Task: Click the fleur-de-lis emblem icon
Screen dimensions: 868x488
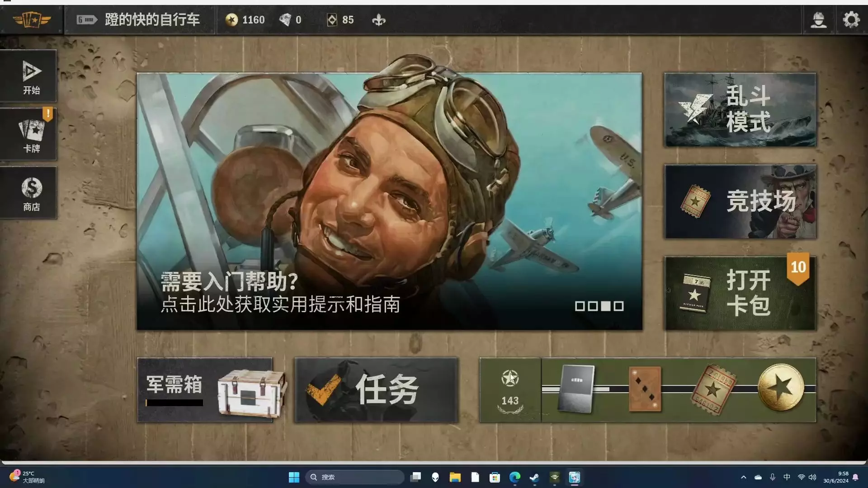Action: tap(378, 20)
